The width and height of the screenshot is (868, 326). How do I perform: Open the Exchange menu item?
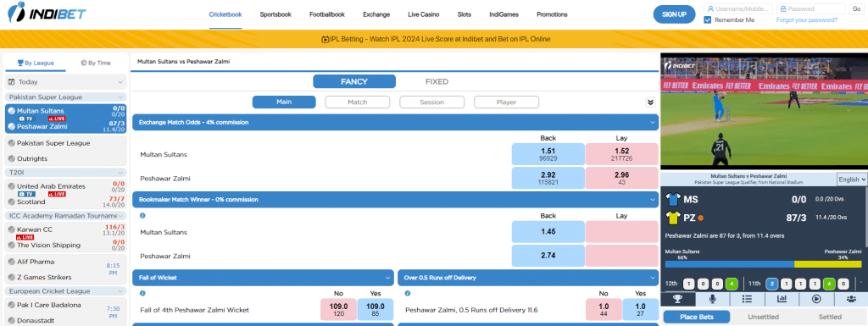(376, 15)
